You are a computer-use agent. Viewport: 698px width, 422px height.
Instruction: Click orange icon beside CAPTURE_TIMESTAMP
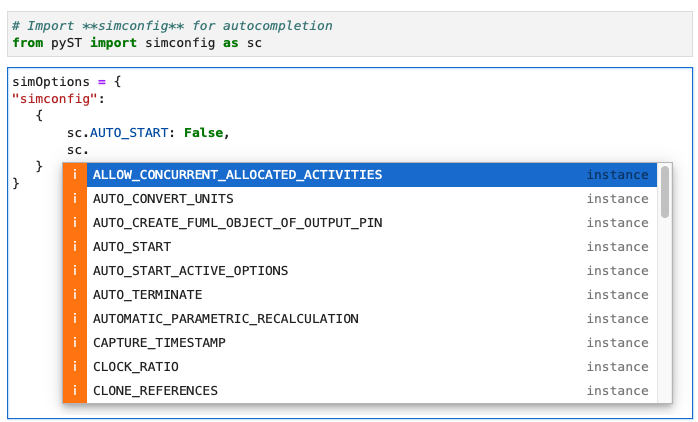75,343
